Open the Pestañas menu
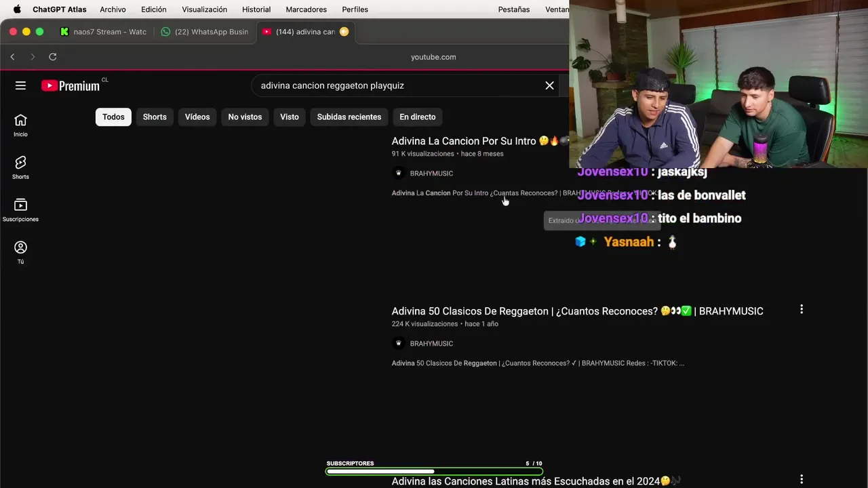Image resolution: width=868 pixels, height=488 pixels. [x=514, y=9]
